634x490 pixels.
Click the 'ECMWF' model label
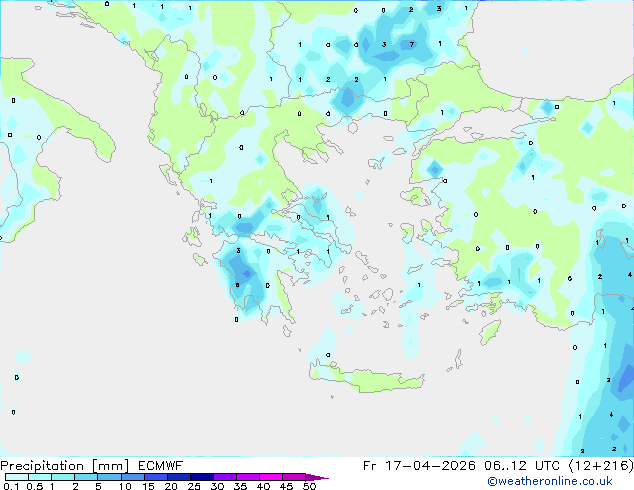click(x=161, y=466)
